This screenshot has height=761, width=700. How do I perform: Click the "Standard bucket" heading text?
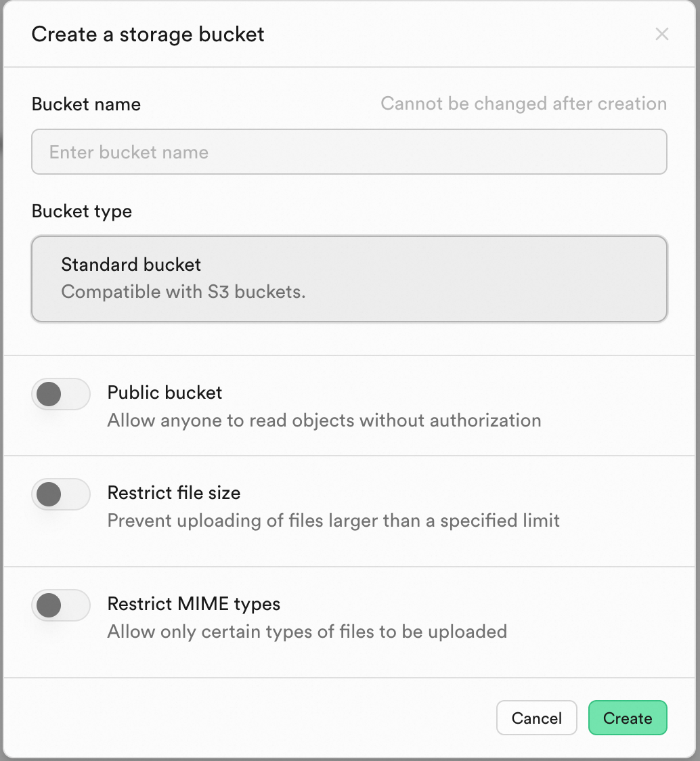coord(131,264)
